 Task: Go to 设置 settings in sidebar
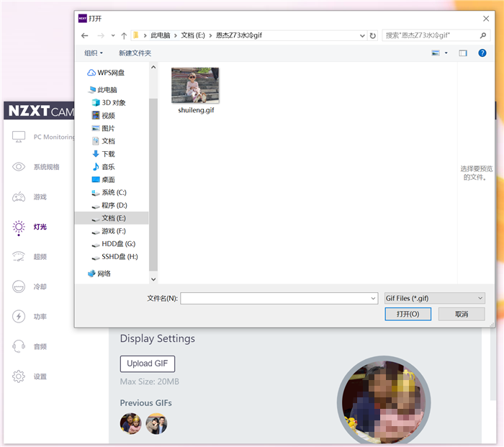pos(40,376)
